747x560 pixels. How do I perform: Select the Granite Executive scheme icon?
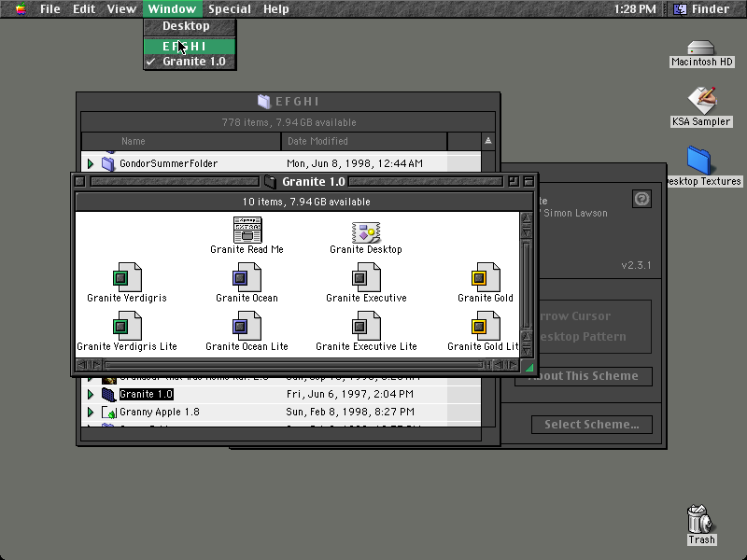(366, 277)
